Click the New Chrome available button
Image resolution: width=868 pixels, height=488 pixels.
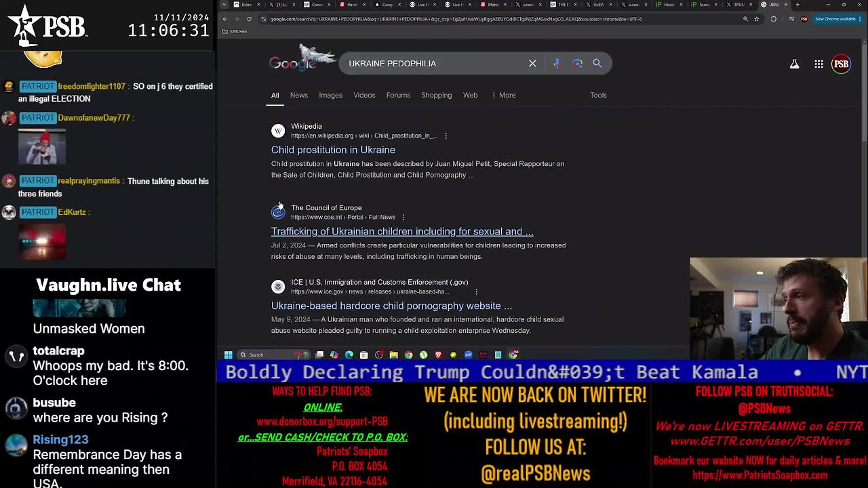838,19
